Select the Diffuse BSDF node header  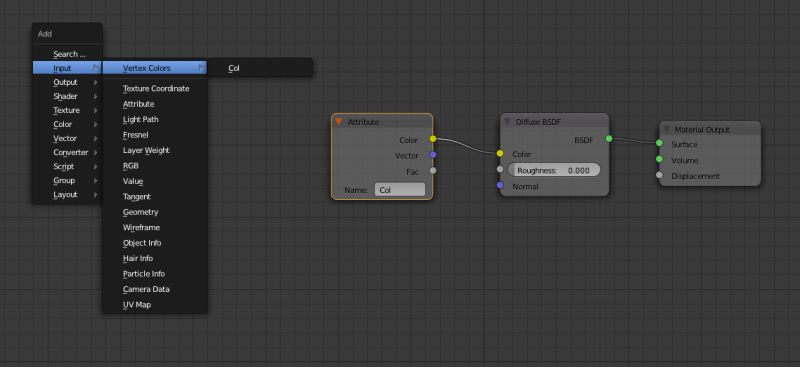click(x=554, y=121)
